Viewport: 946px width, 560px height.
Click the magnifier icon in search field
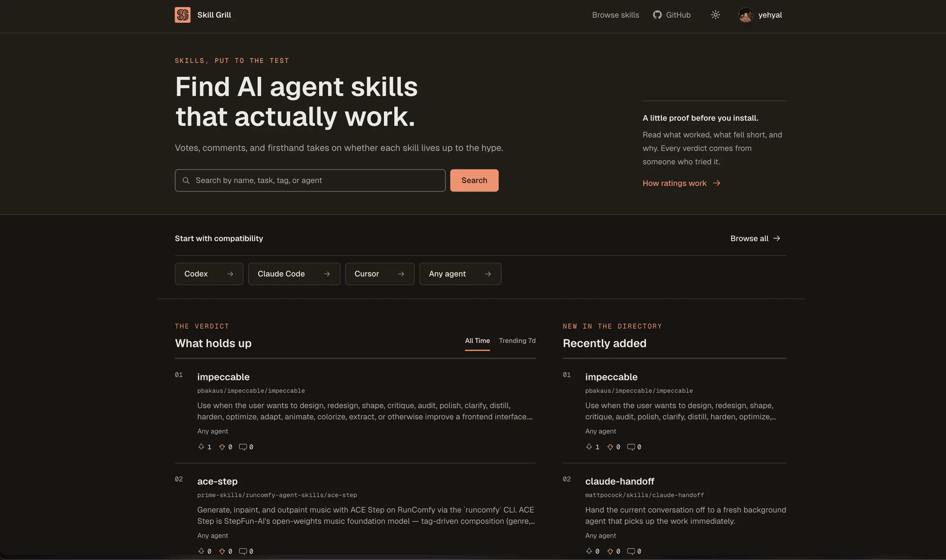(x=186, y=181)
